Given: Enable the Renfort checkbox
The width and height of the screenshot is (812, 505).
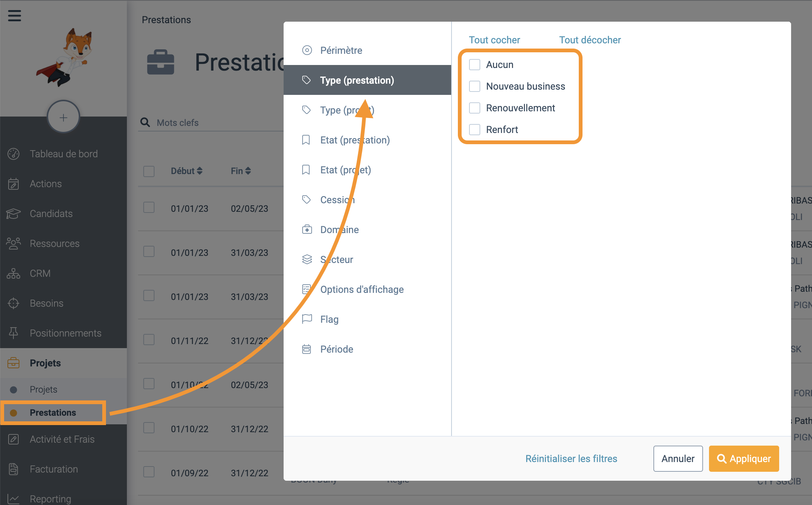Looking at the screenshot, I should pos(475,130).
